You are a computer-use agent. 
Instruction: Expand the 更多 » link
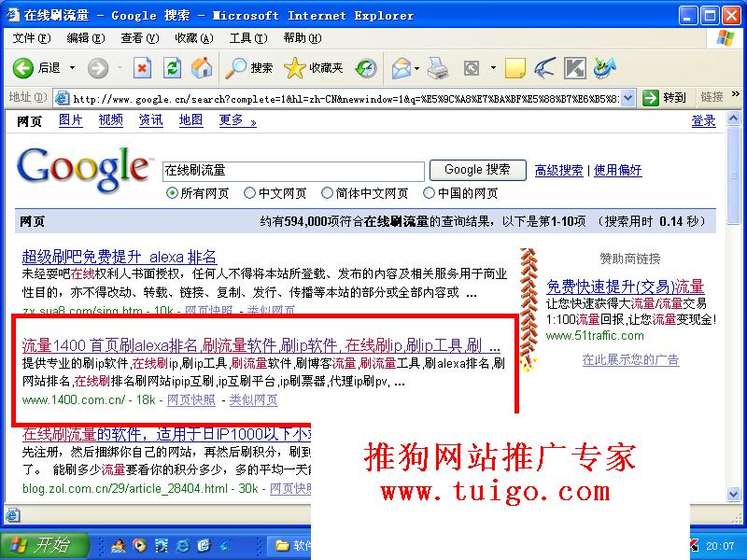(237, 120)
